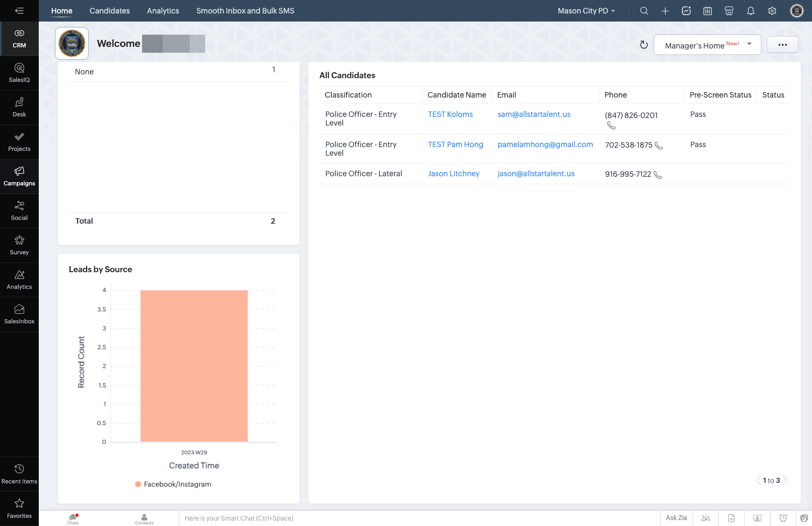Open the reminders alarm clock icon
Screen dimensions: 812x526
click(783, 518)
